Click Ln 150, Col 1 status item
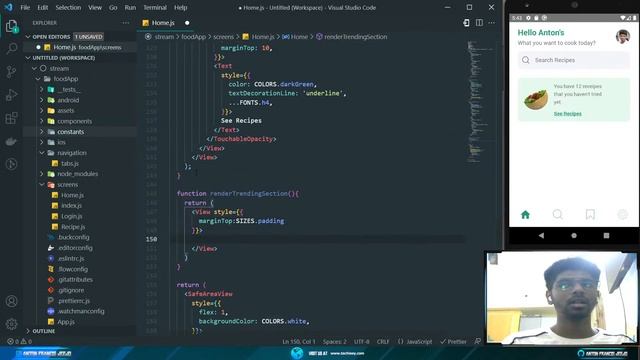Viewport: 640px width, 360px height. click(x=299, y=341)
